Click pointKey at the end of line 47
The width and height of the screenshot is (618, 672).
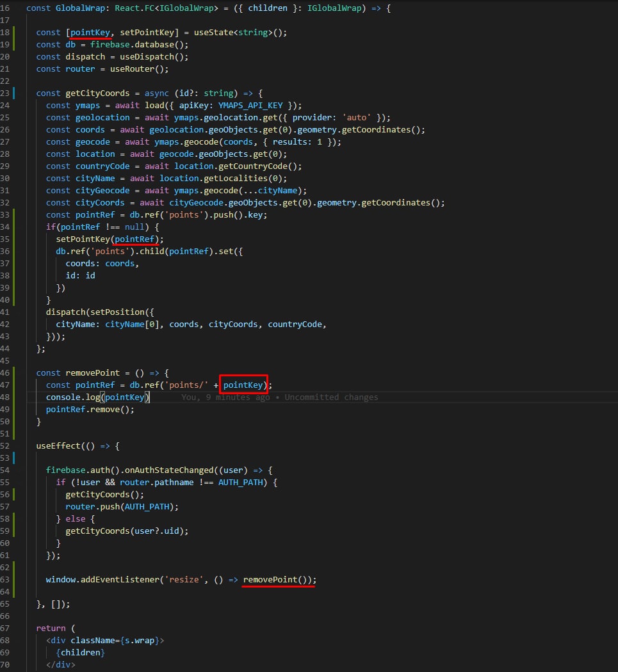243,385
